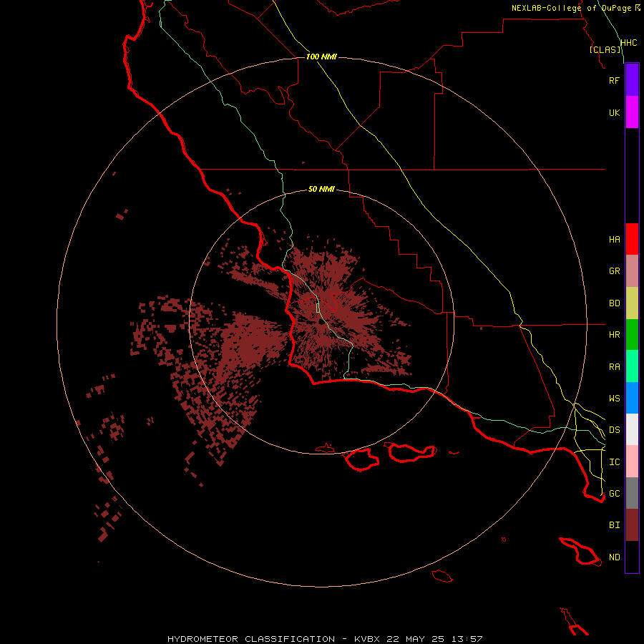Screen dimensions: 644x644
Task: Click the UK legend label
Action: [614, 112]
